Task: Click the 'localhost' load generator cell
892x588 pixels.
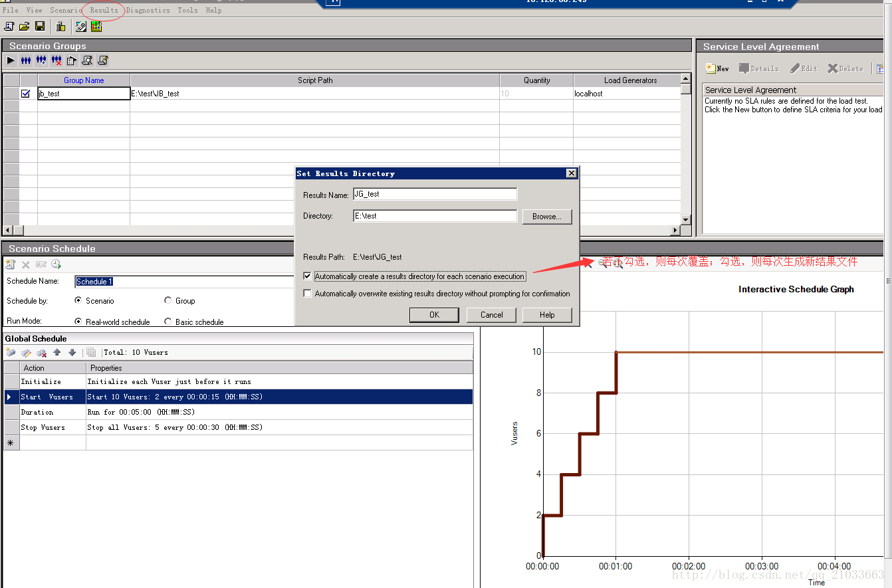Action: click(x=627, y=94)
